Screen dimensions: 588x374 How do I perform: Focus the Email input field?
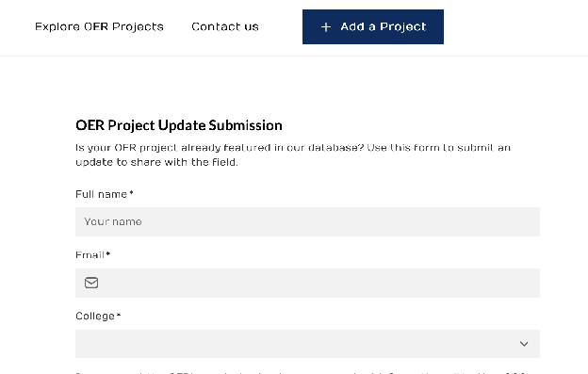click(307, 283)
